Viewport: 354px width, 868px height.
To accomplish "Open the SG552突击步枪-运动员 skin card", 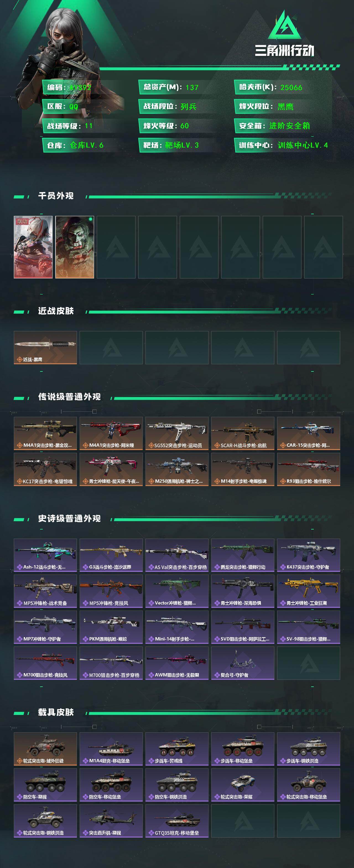I will click(177, 433).
